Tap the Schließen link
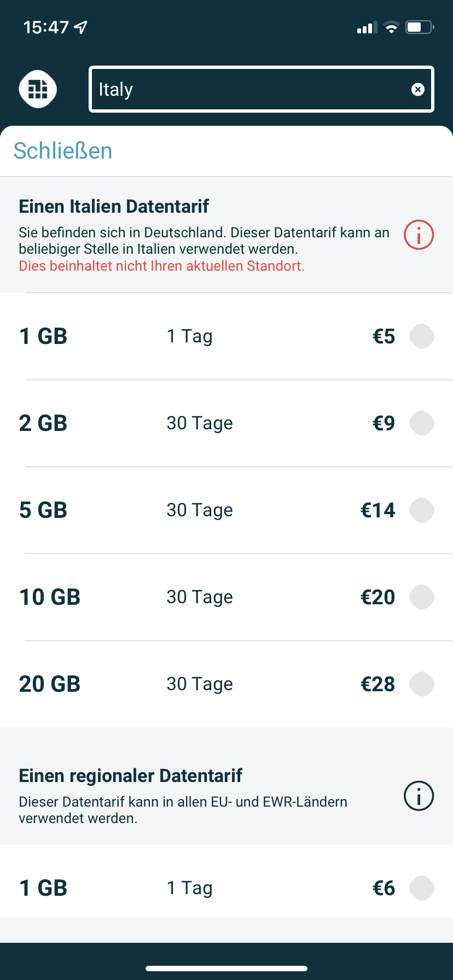 pos(63,151)
